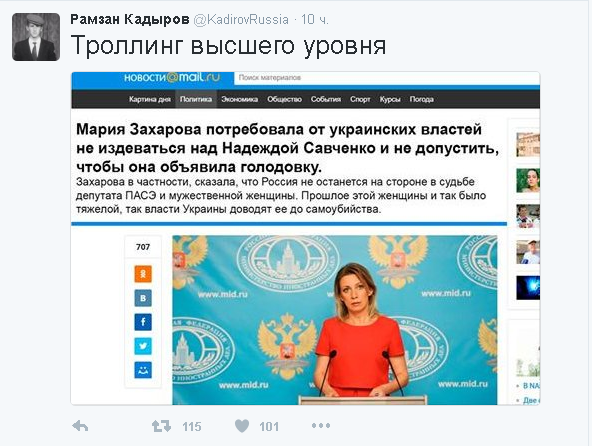The image size is (592, 446).
Task: Open the Политика tab
Action: 196,99
